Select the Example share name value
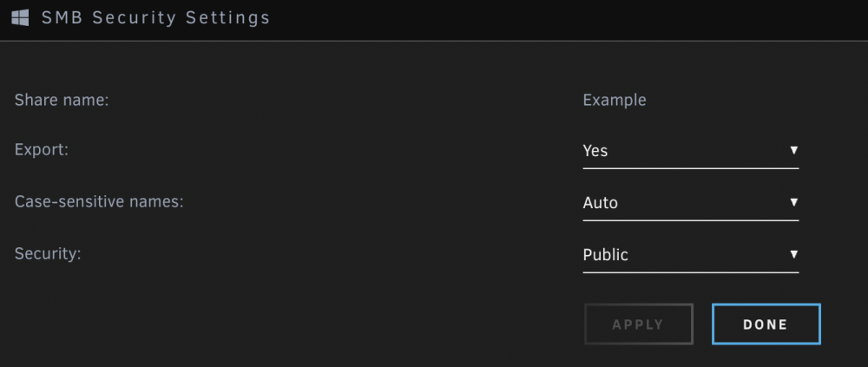Screen dimensions: 868x367 click(x=615, y=101)
